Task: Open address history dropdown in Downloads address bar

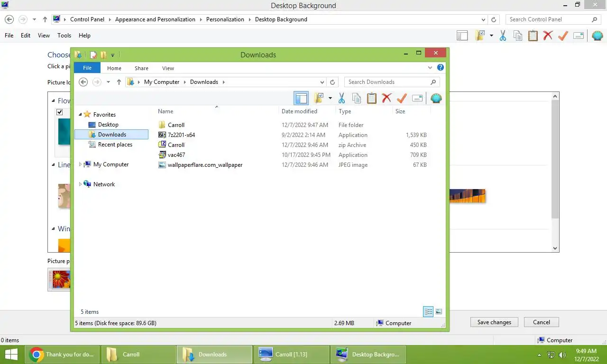Action: (x=322, y=82)
